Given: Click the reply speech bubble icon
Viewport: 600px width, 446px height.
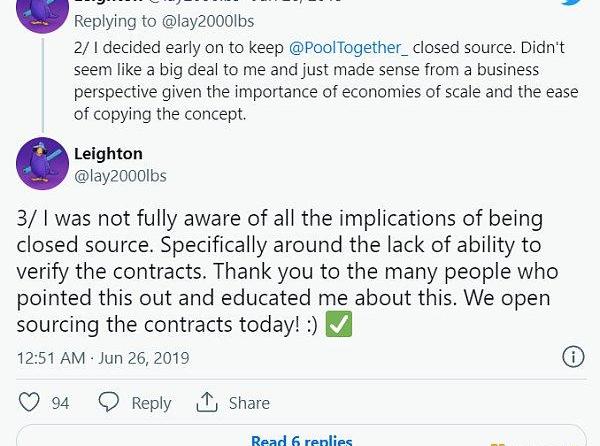Looking at the screenshot, I should [x=109, y=402].
